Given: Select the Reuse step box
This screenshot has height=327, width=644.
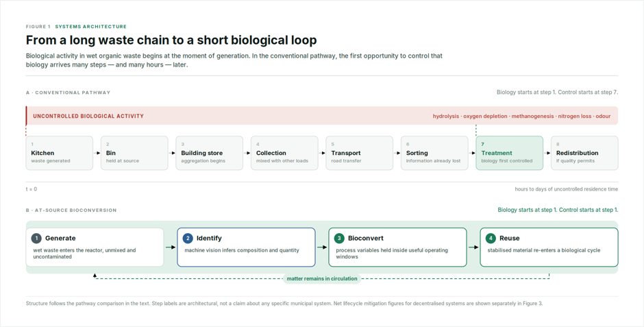Looking at the screenshot, I should pos(549,247).
